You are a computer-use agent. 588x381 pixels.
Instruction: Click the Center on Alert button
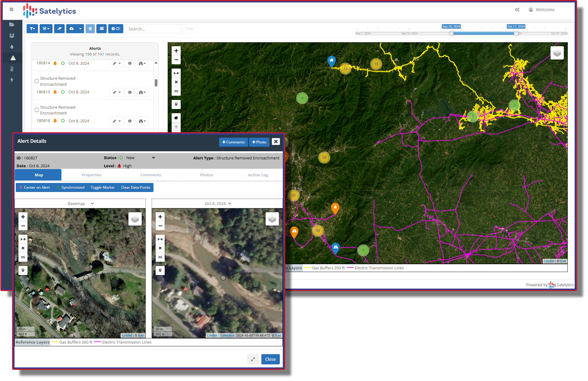(x=34, y=187)
